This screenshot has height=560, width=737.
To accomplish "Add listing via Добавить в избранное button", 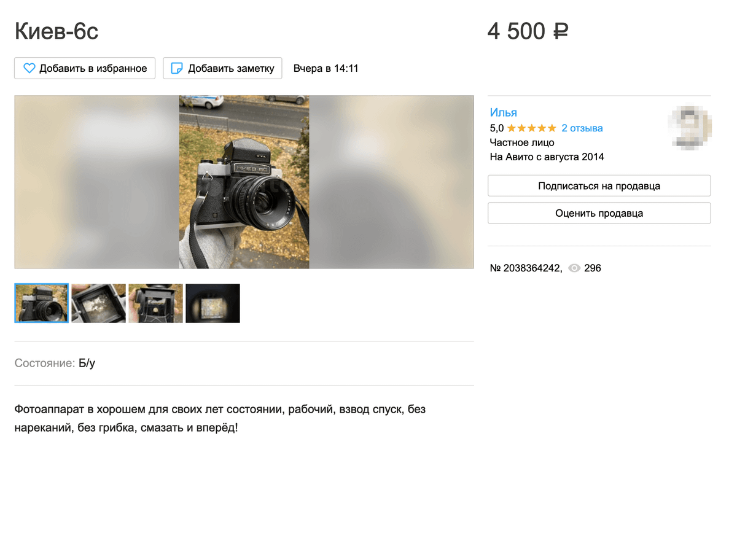I will click(85, 68).
